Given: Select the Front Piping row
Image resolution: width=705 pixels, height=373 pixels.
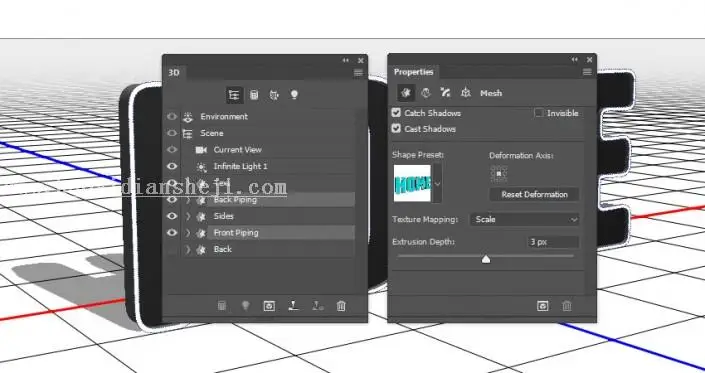Looking at the screenshot, I should (x=268, y=233).
